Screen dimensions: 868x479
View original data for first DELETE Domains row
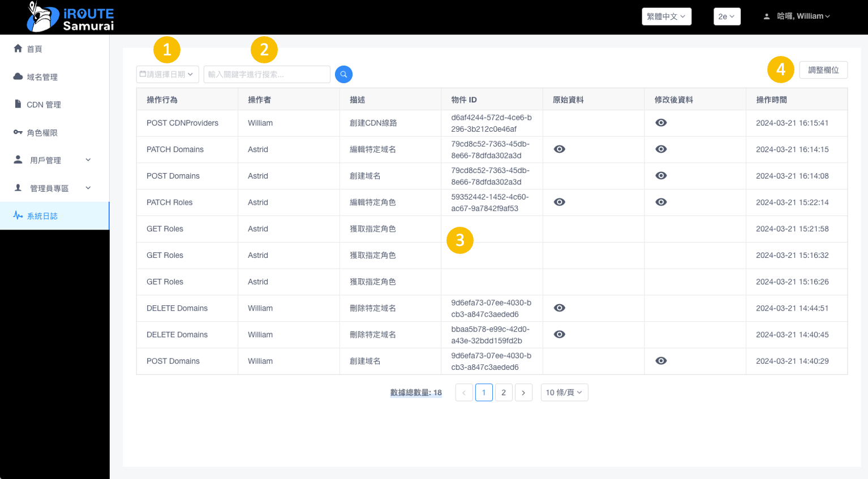559,308
